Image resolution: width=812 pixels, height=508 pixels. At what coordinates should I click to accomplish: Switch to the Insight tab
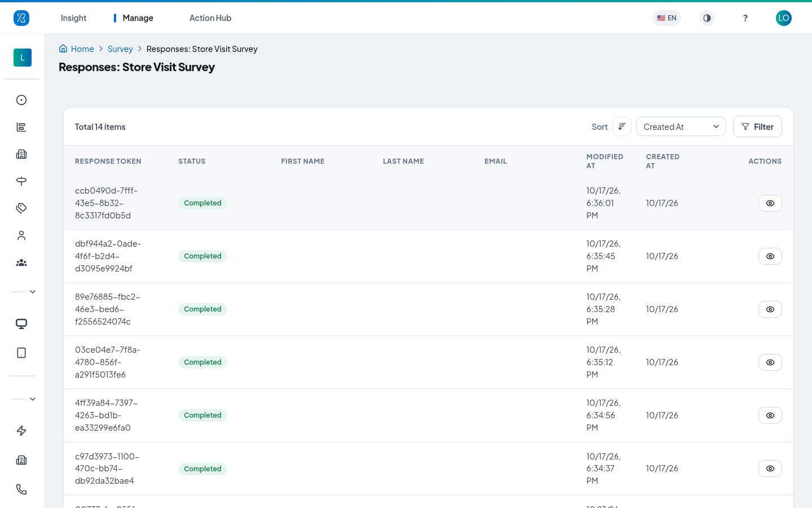coord(73,18)
